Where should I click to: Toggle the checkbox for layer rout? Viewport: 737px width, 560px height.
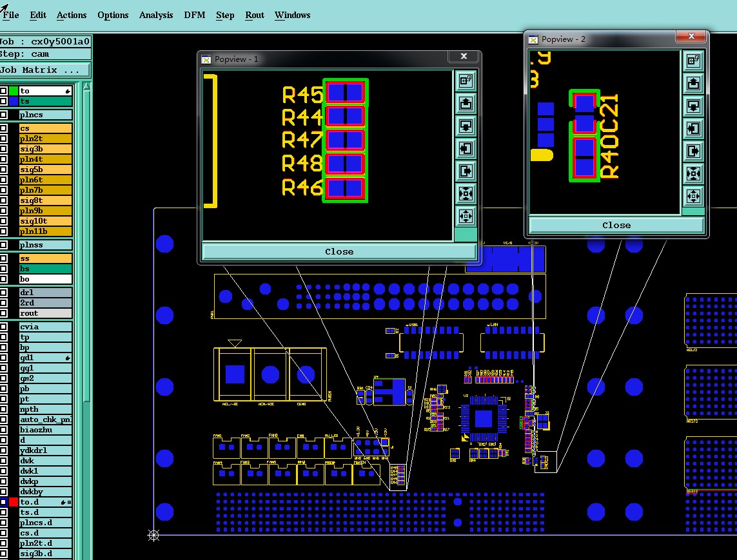[x=3, y=313]
